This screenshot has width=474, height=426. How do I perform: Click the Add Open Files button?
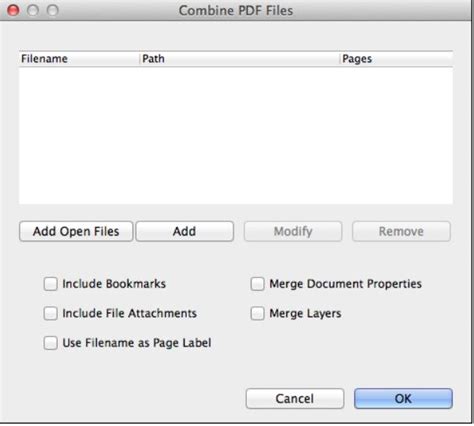pos(76,231)
